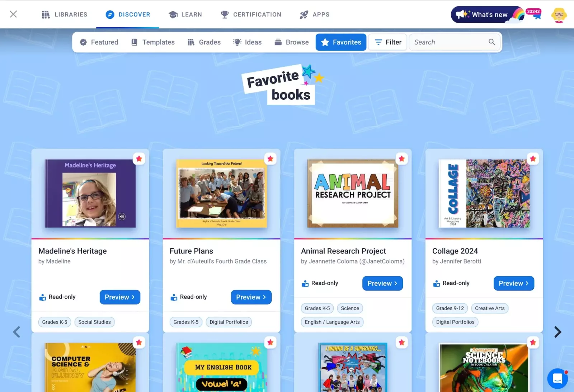
Task: Click the Creative Arts tag
Action: pos(490,308)
